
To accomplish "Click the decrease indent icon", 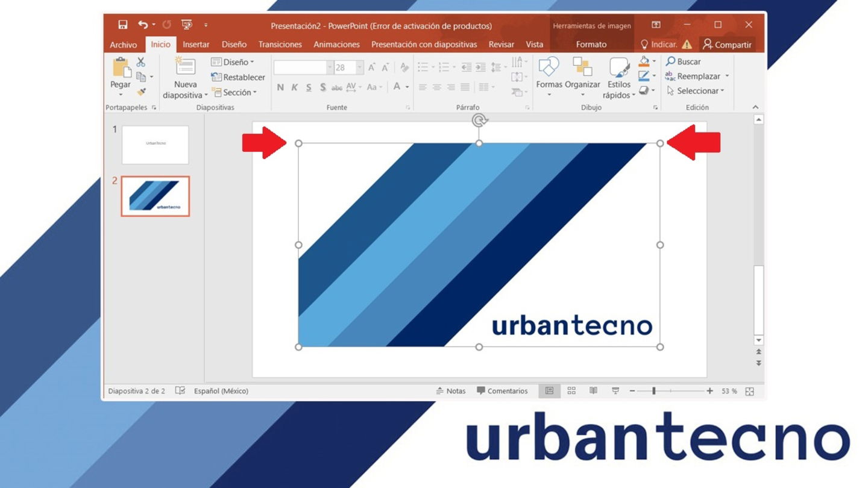I will pyautogui.click(x=466, y=67).
